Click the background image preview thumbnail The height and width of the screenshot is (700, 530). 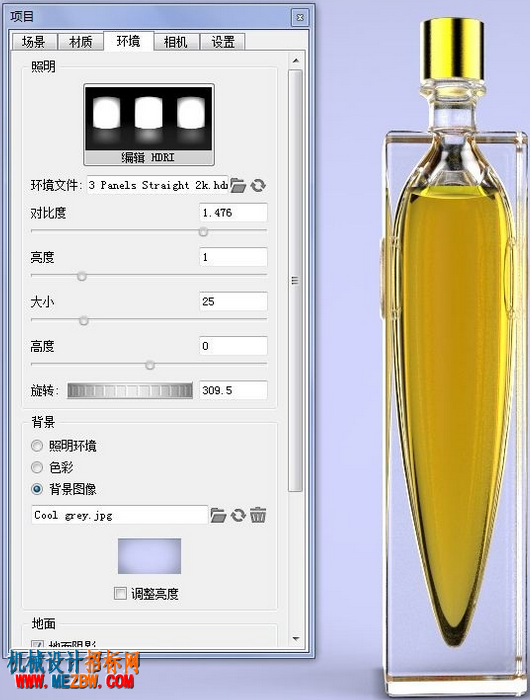click(149, 556)
